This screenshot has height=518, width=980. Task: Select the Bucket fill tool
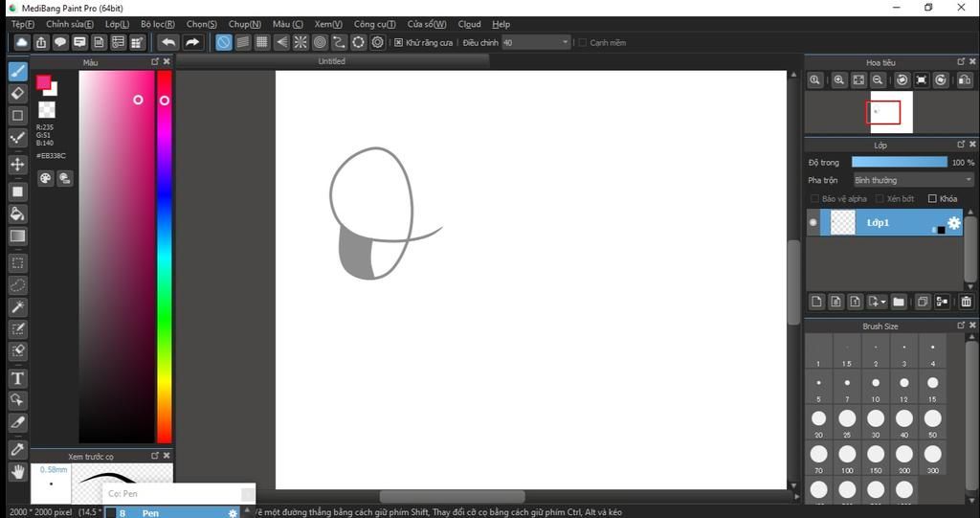point(17,214)
